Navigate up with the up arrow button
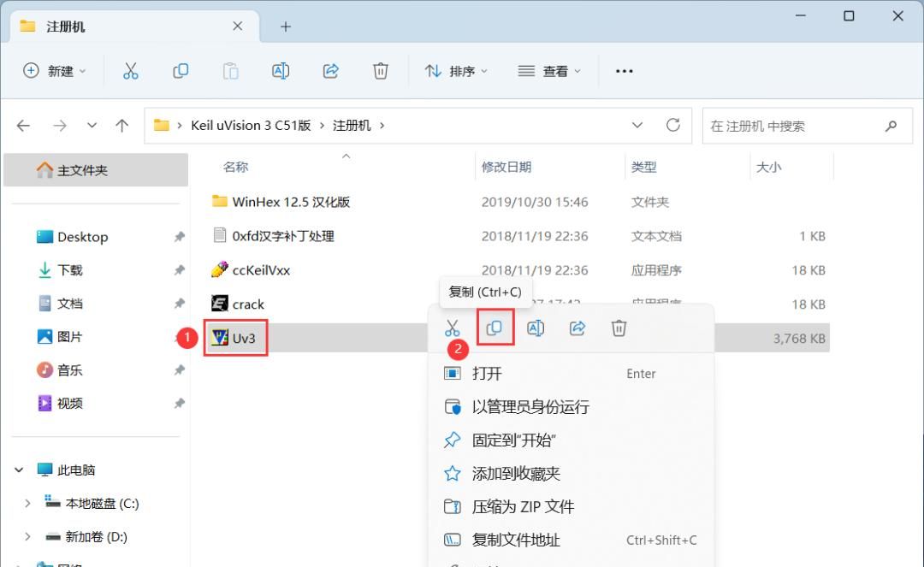This screenshot has height=567, width=924. click(121, 125)
